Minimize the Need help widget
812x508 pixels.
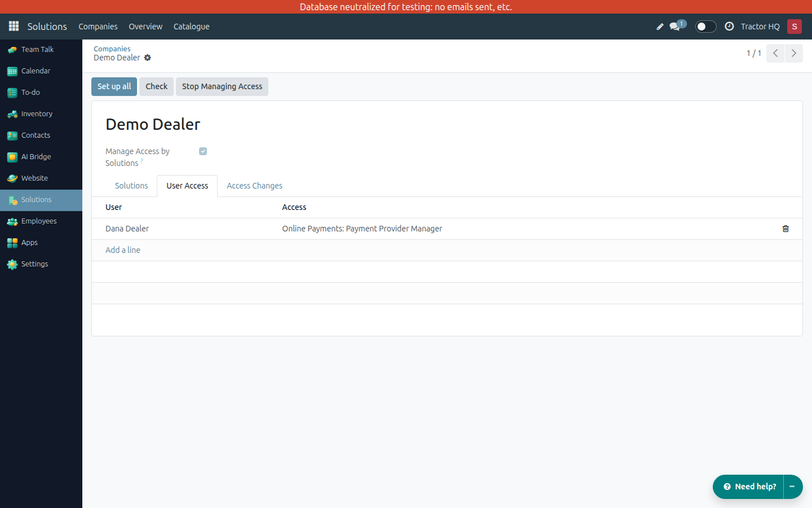793,487
